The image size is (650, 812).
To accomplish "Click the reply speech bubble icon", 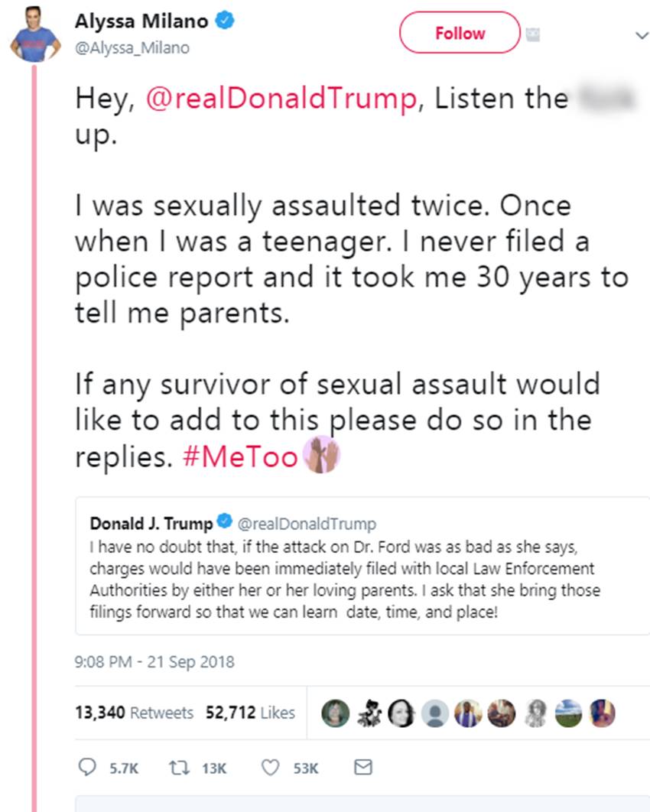I will 89,768.
